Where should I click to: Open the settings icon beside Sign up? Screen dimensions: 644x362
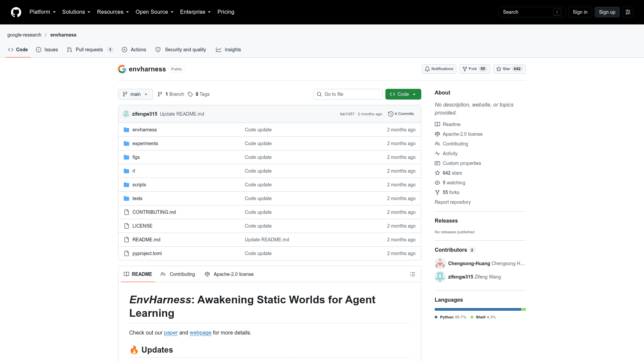(x=628, y=12)
